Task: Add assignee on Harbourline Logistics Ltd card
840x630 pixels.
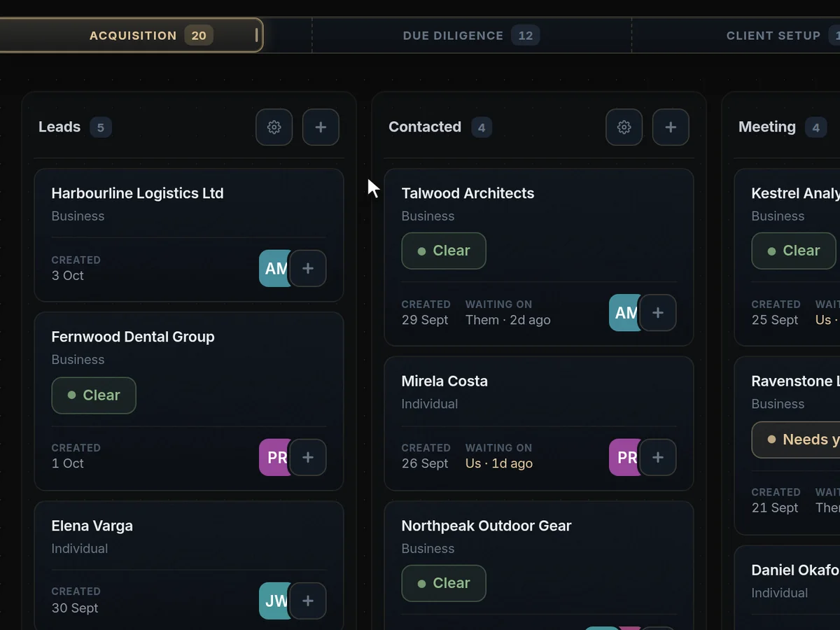Action: pos(308,268)
